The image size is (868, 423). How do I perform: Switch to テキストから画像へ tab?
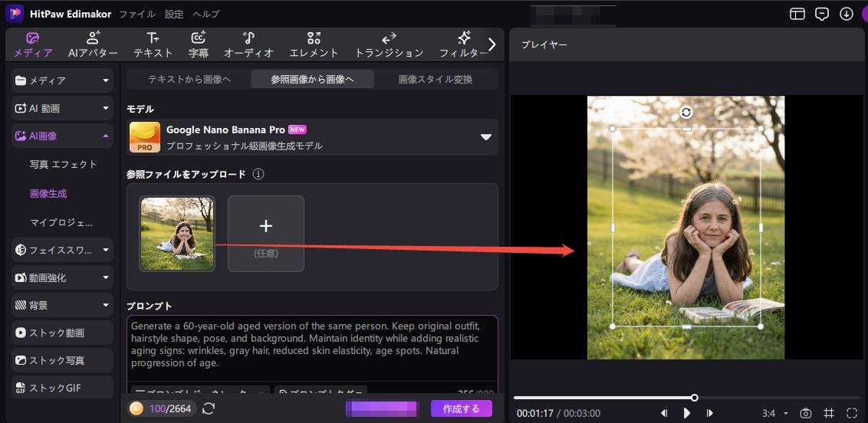point(189,79)
